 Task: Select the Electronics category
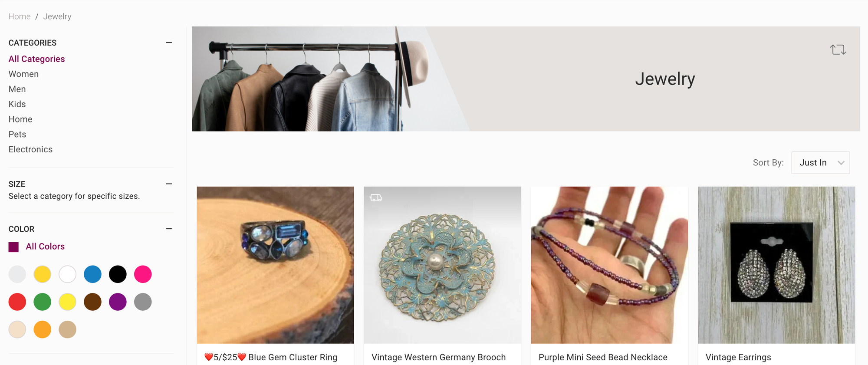tap(30, 149)
